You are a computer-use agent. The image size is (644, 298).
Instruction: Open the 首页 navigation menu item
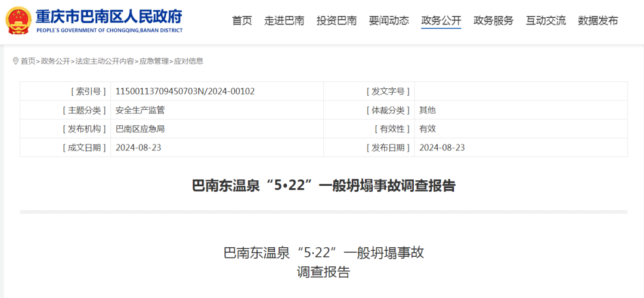(x=242, y=20)
